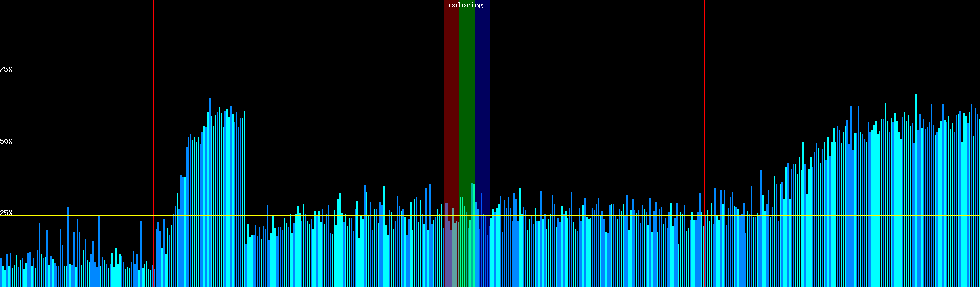980x287 pixels.
Task: Click the green coloring band
Action: coord(467,96)
